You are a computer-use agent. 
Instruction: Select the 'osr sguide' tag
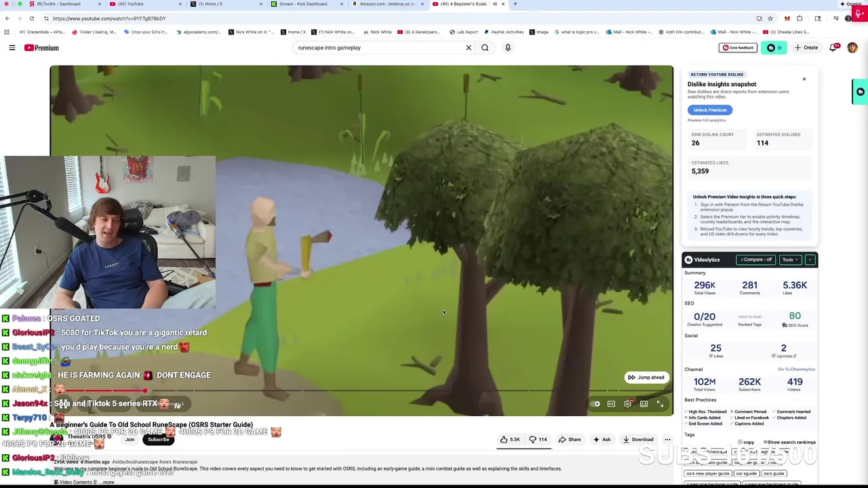746,474
